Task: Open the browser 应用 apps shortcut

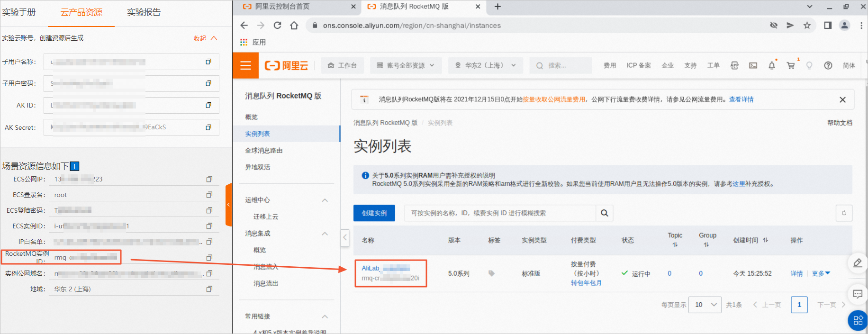Action: point(253,42)
